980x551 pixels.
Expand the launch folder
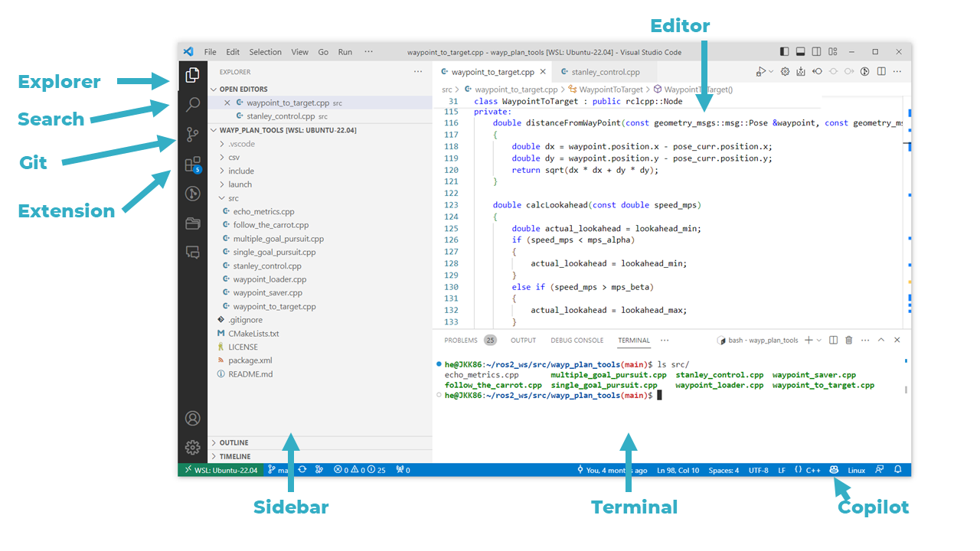[240, 184]
